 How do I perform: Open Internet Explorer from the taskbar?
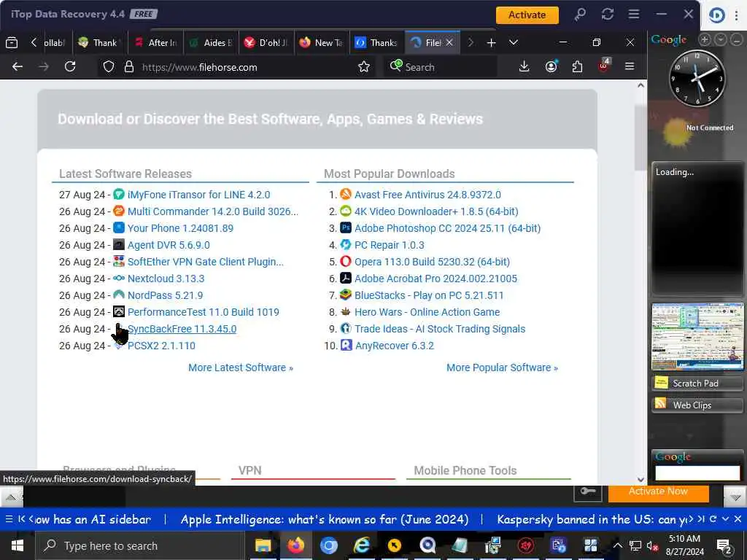pos(362,545)
